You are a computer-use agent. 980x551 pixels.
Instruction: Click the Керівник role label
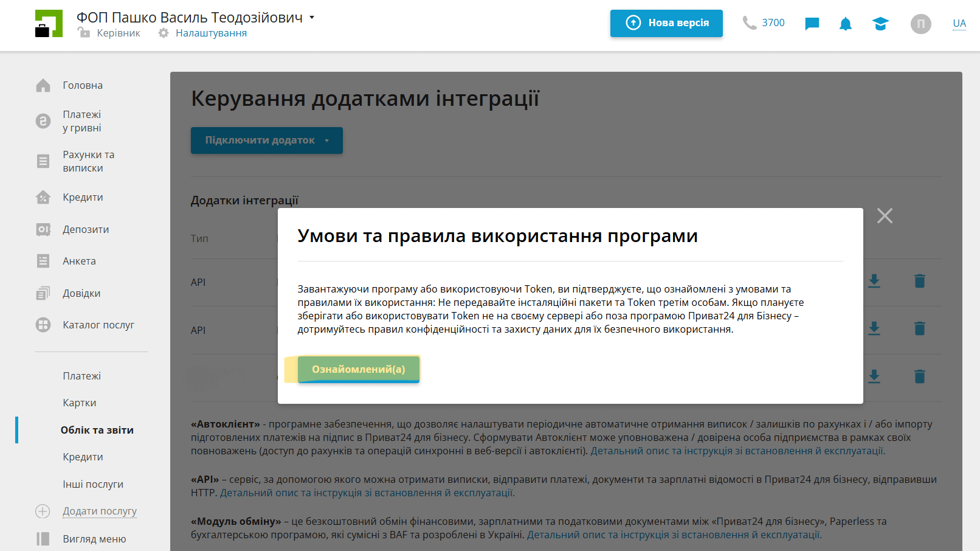119,33
